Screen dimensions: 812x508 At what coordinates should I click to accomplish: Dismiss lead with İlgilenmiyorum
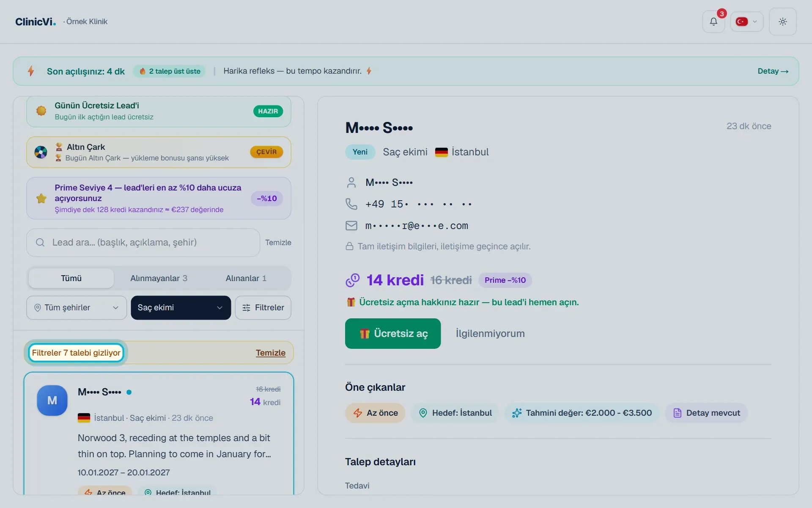490,334
